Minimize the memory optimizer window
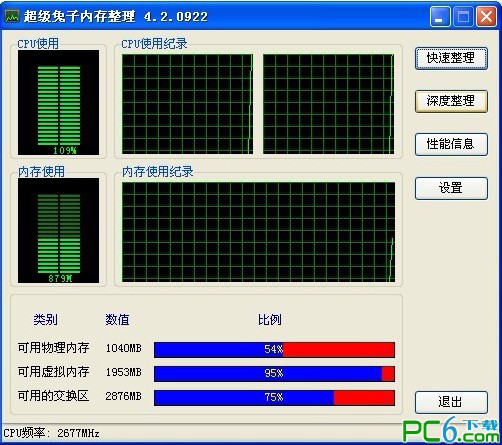Viewport: 502px width, 445px height. tap(440, 16)
